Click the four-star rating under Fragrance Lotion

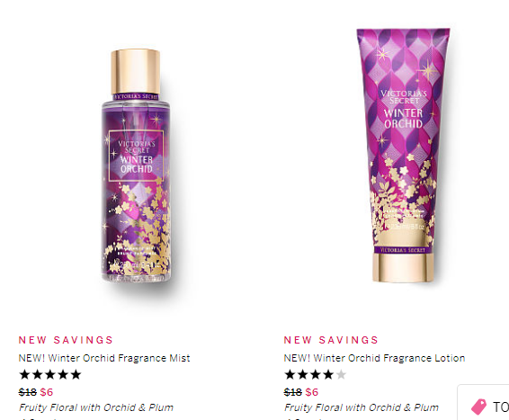click(316, 374)
